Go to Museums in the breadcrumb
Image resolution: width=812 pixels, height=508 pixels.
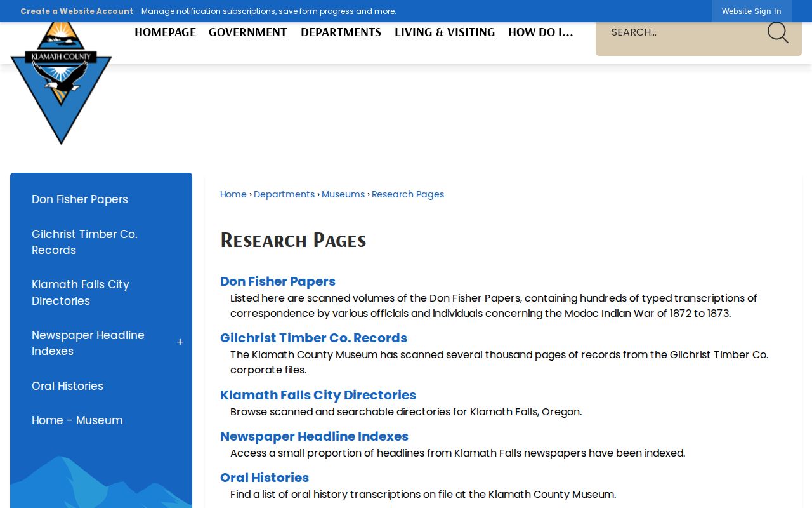coord(343,194)
